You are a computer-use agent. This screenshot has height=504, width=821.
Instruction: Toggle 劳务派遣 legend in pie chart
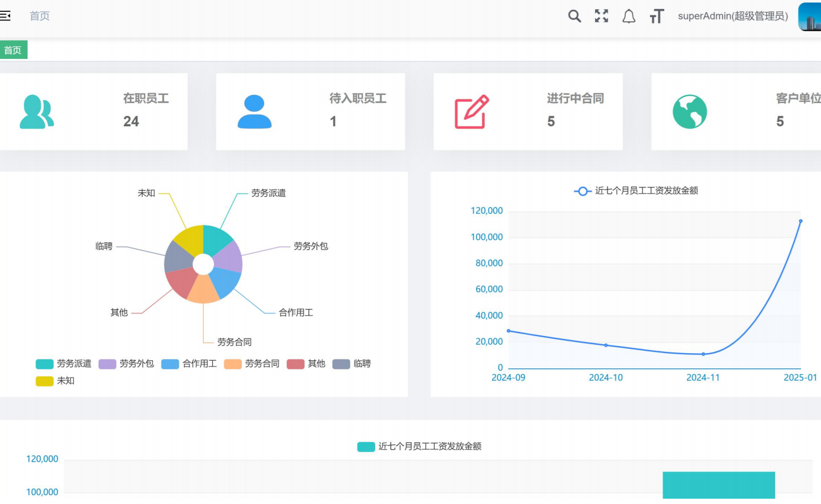(64, 364)
